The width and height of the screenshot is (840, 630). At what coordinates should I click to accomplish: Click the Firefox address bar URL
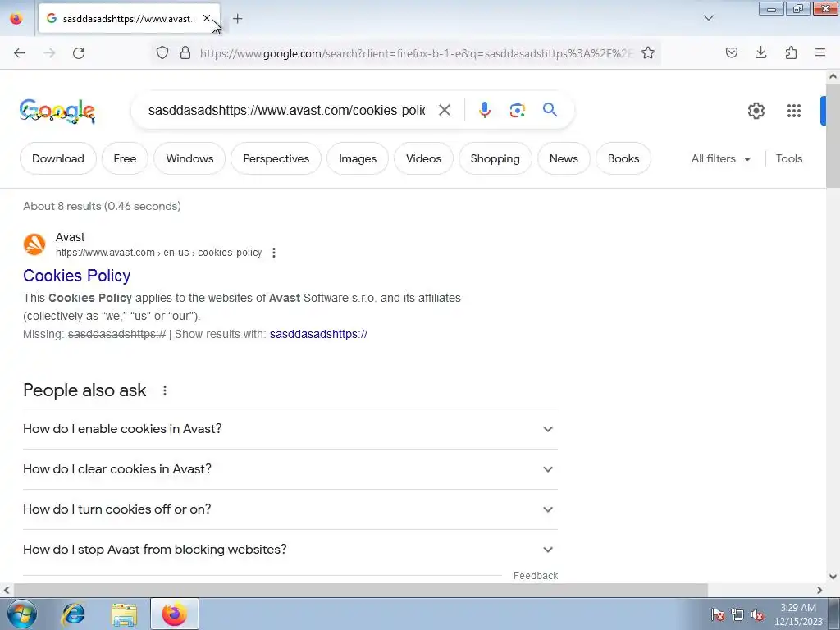[416, 53]
